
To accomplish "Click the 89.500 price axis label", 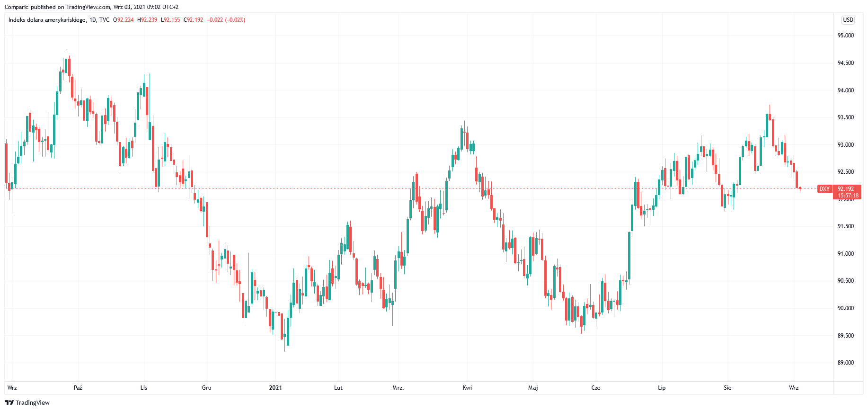I will tap(846, 336).
